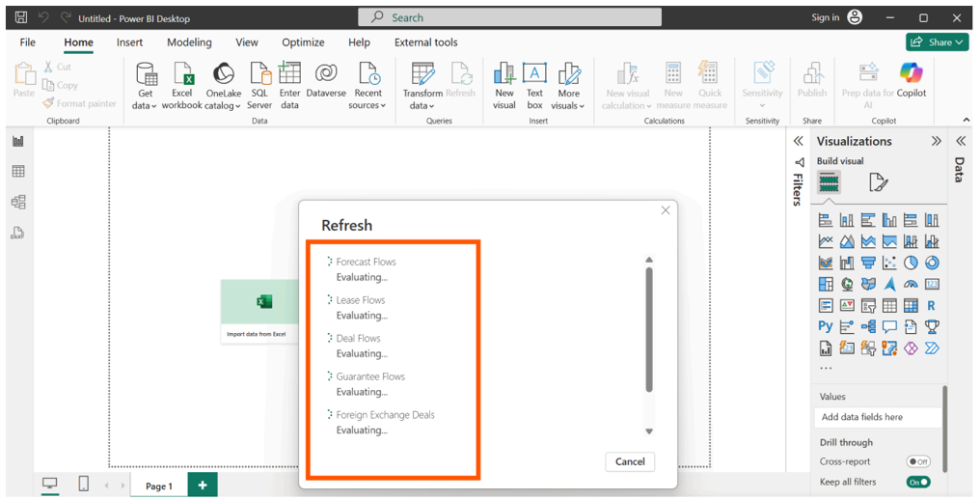Screen dimensions: 980x500
Task: Select the Optimize ribbon tab
Action: pyautogui.click(x=303, y=42)
